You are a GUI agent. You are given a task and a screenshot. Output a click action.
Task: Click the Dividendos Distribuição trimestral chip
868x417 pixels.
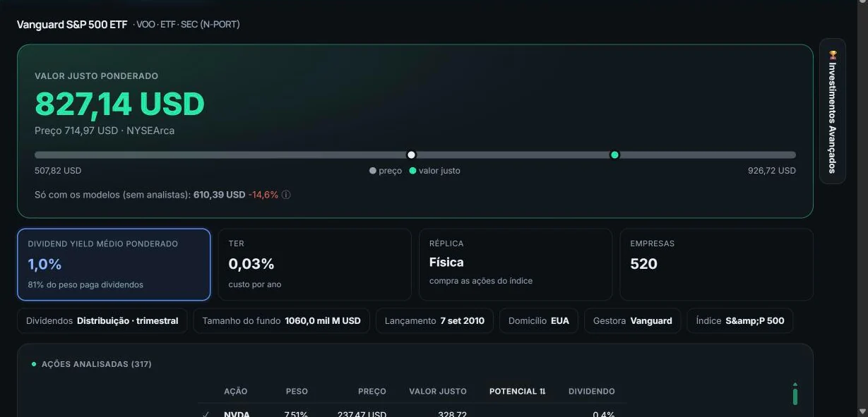tap(102, 320)
